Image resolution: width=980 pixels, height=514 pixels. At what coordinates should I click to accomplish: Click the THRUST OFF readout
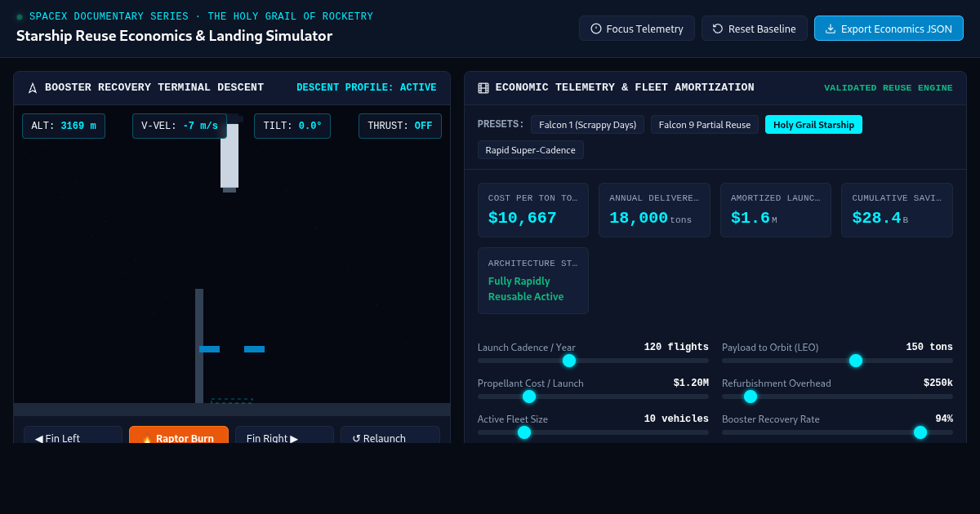[x=400, y=126]
